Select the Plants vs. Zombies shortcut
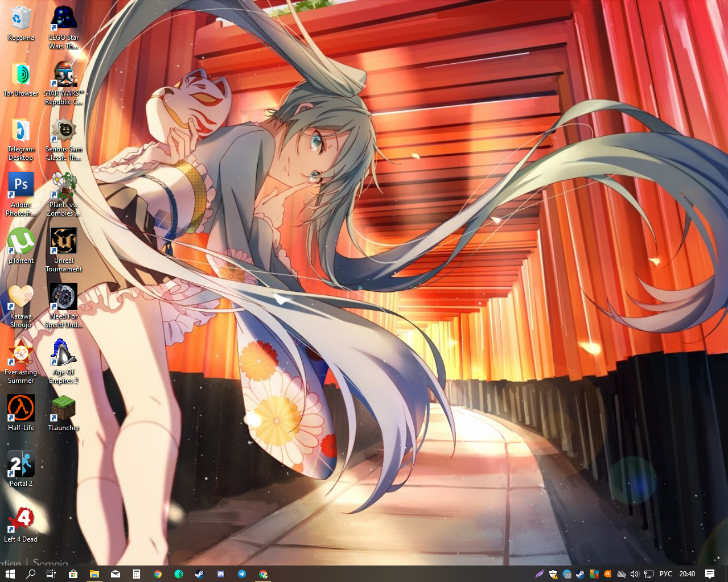The image size is (728, 582). pyautogui.click(x=64, y=195)
